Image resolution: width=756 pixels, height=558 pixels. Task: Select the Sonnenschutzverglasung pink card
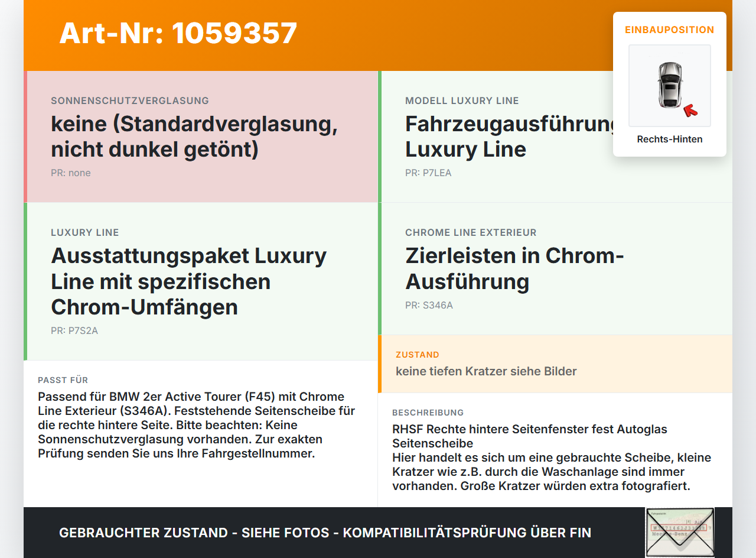(x=201, y=137)
